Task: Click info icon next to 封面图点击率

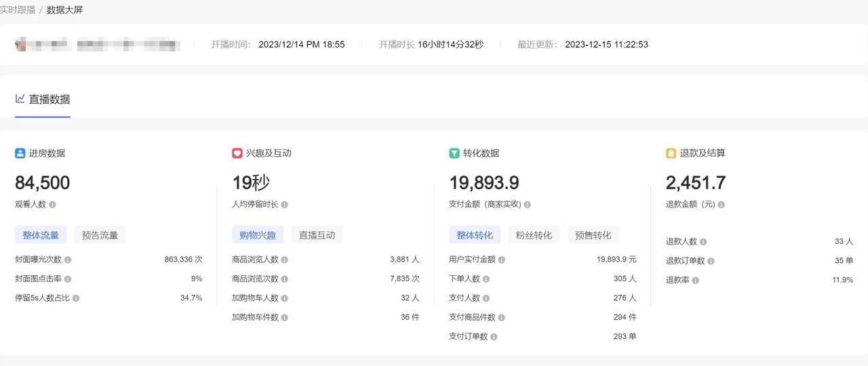Action: pos(68,279)
